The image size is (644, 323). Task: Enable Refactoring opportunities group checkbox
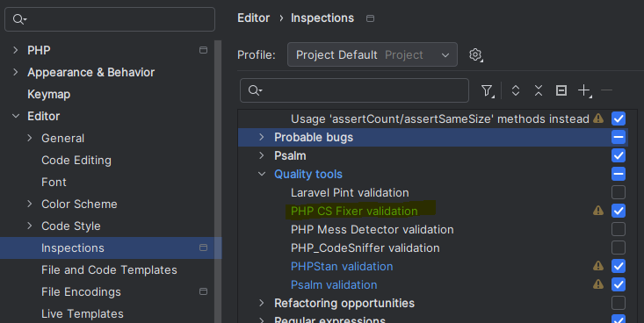(x=619, y=303)
